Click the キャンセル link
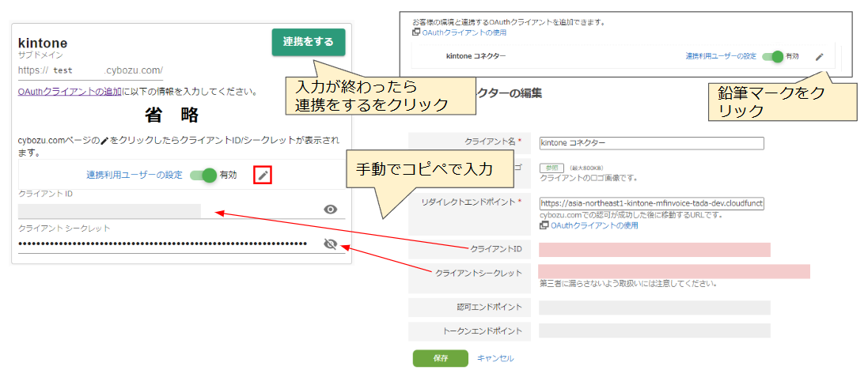This screenshot has height=374, width=868. coord(495,358)
